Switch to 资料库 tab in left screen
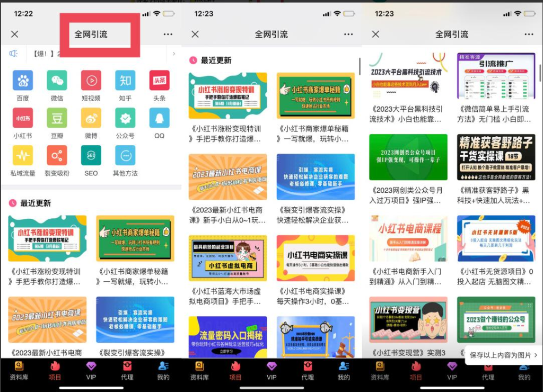Image resolution: width=543 pixels, height=392 pixels. [x=19, y=371]
